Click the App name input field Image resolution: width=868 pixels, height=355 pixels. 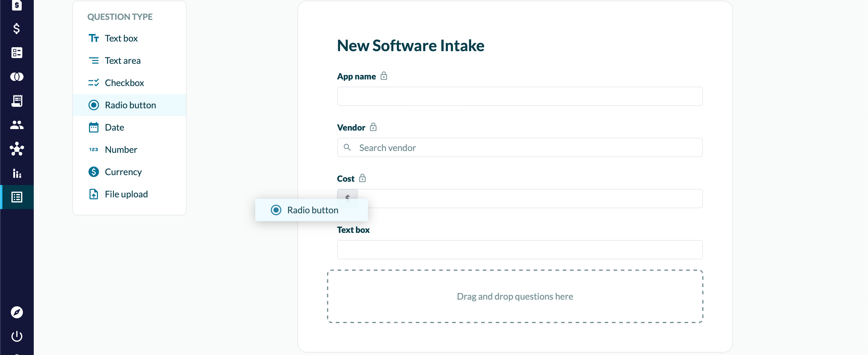point(519,97)
